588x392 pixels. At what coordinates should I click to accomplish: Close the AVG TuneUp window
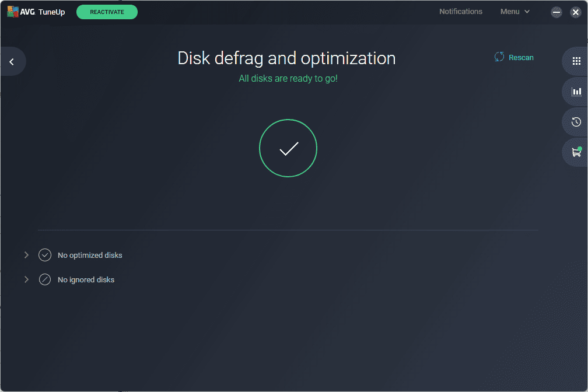pos(576,12)
